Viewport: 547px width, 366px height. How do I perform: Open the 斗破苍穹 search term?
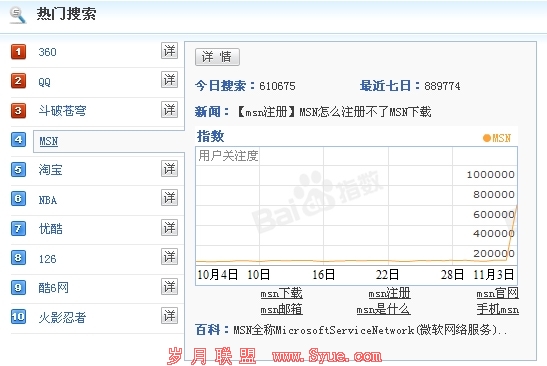click(x=62, y=111)
